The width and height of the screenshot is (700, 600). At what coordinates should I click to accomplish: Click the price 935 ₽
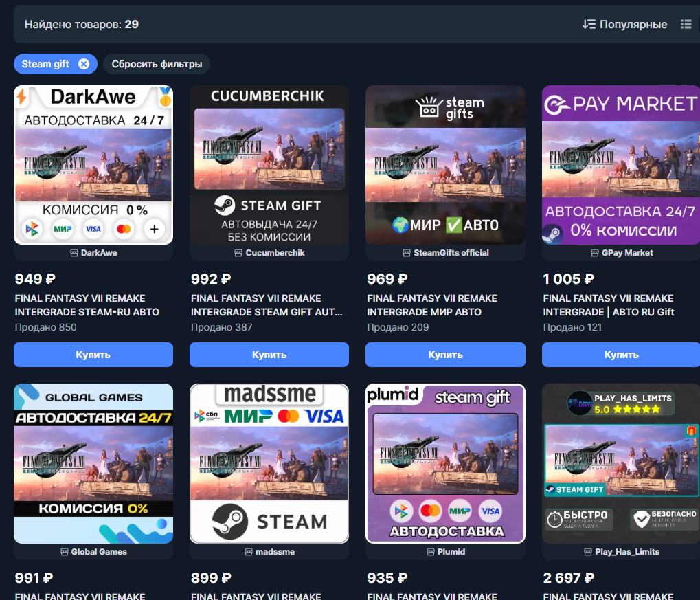point(387,577)
